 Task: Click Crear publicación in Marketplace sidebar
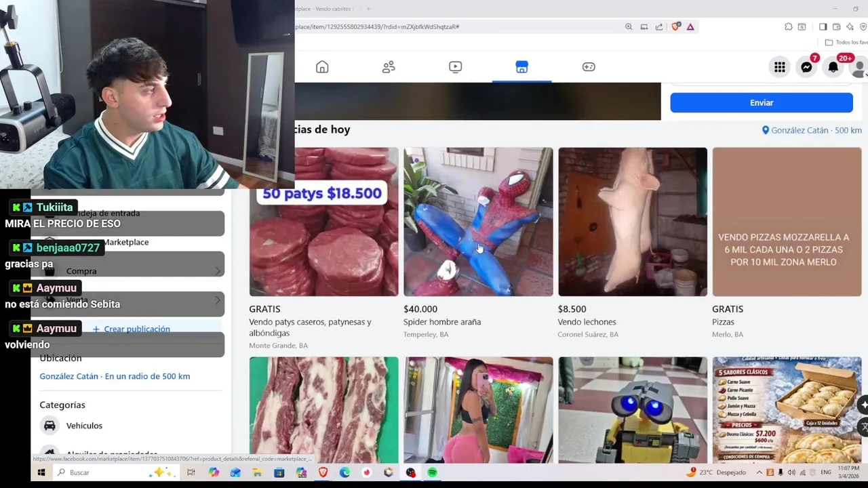131,329
